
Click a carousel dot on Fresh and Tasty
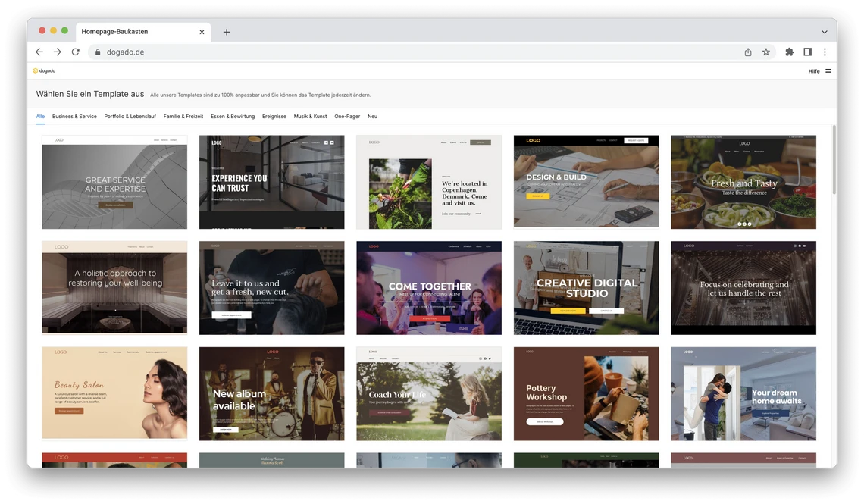click(743, 224)
